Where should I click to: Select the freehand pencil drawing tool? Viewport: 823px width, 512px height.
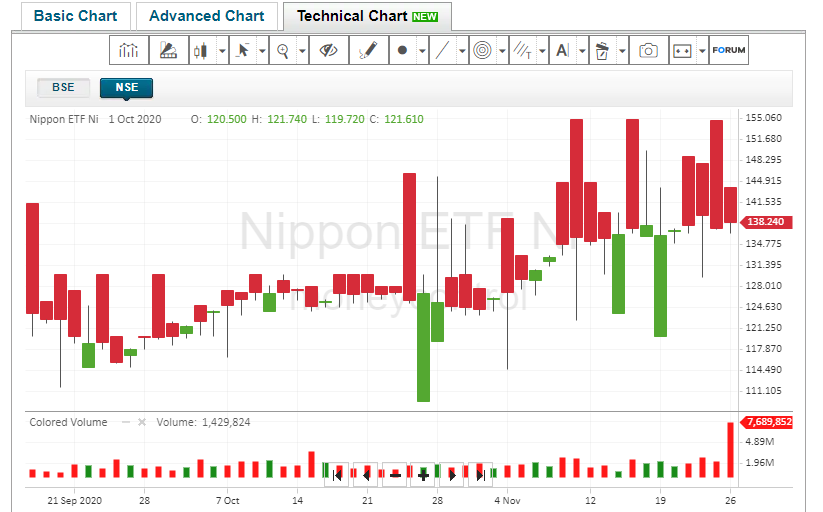click(x=369, y=50)
